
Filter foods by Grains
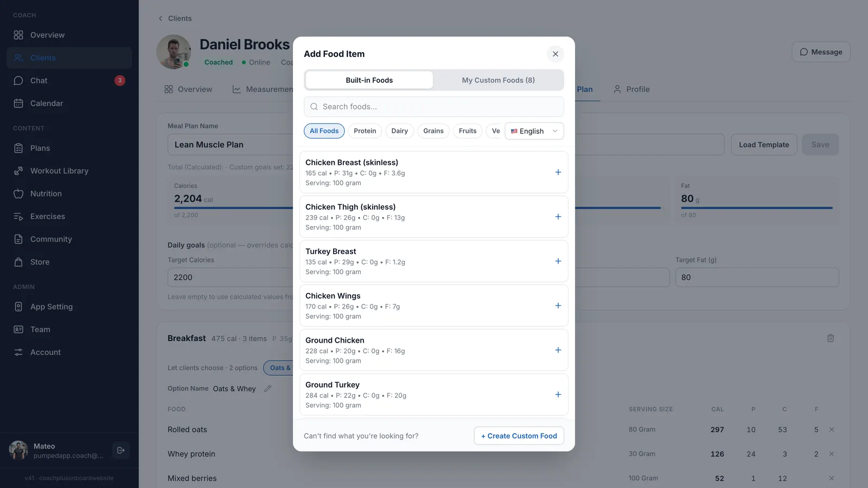click(x=433, y=131)
